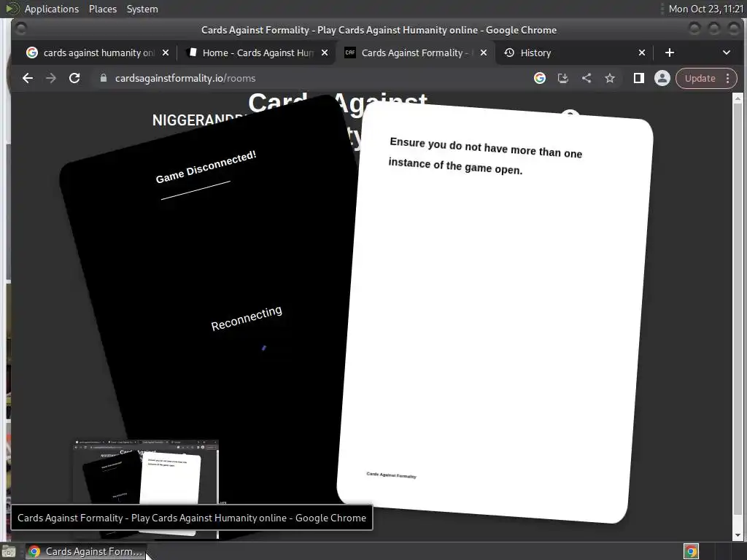Click the scrollbar up arrow

tap(738, 98)
